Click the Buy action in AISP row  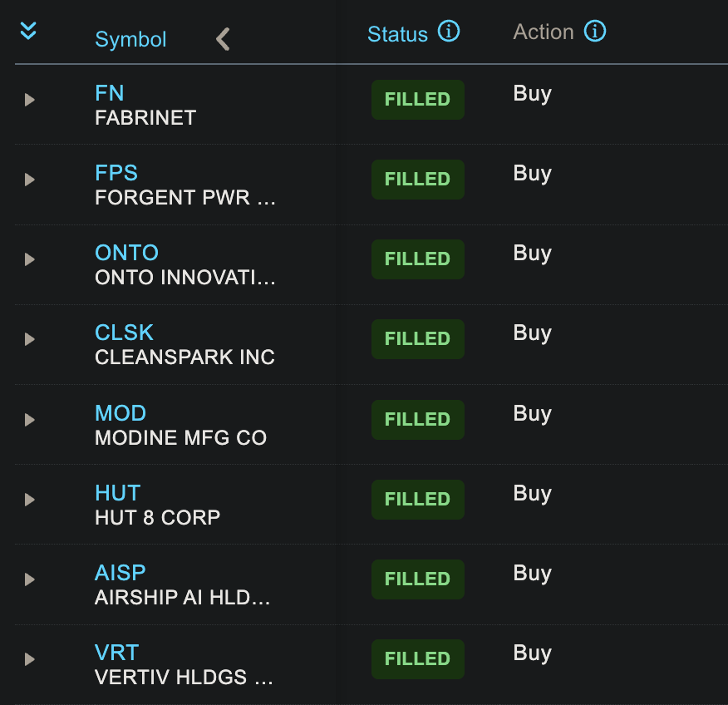coord(533,574)
